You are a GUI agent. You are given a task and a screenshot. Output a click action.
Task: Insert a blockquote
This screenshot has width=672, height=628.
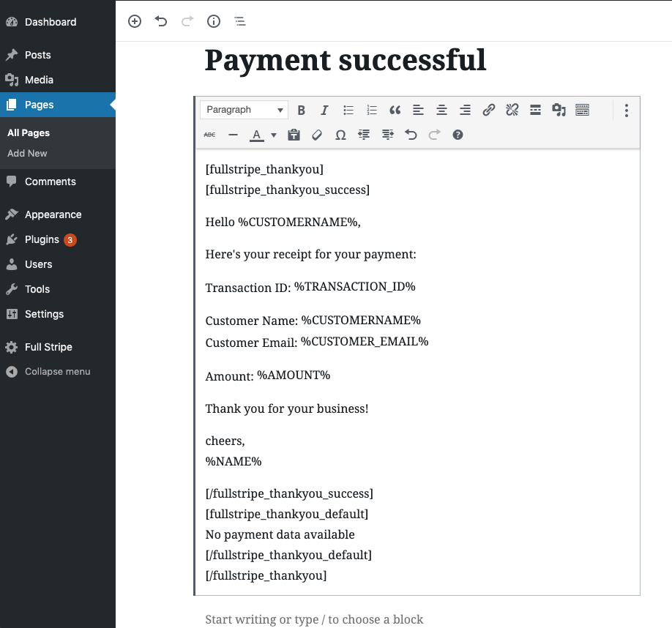point(395,111)
